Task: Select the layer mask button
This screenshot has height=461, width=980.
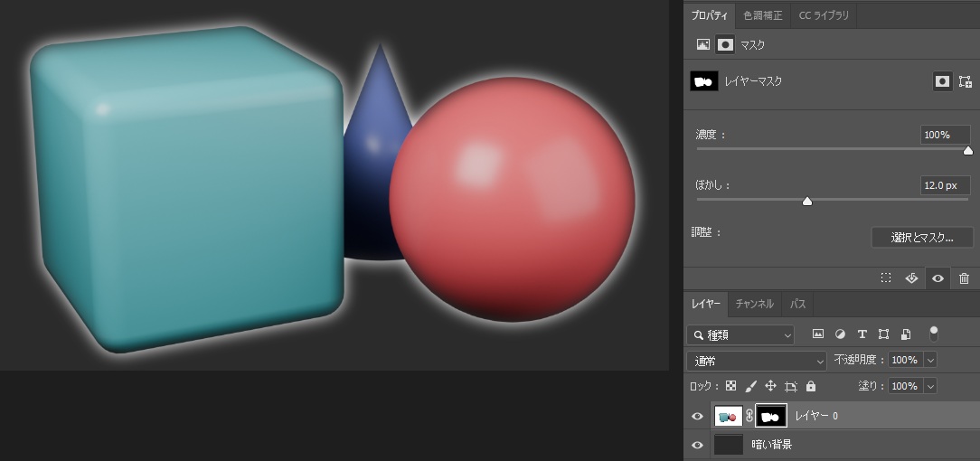Action: pyautogui.click(x=942, y=82)
